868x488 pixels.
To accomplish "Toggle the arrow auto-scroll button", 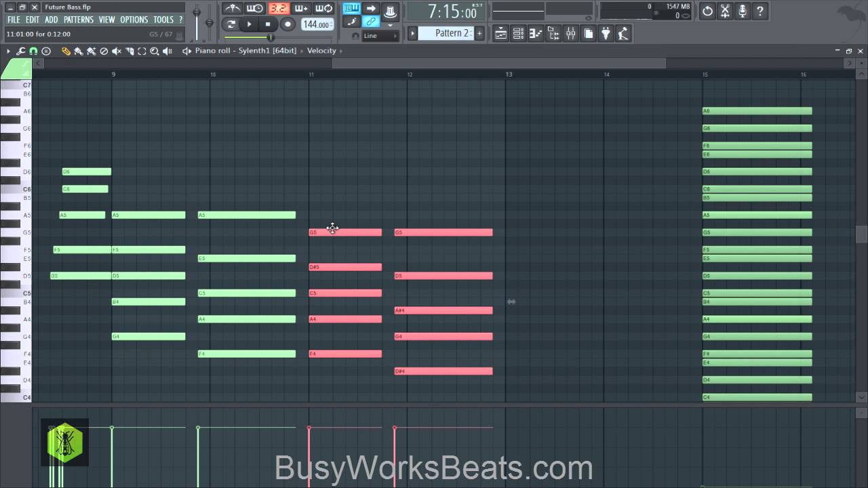I will coord(371,8).
